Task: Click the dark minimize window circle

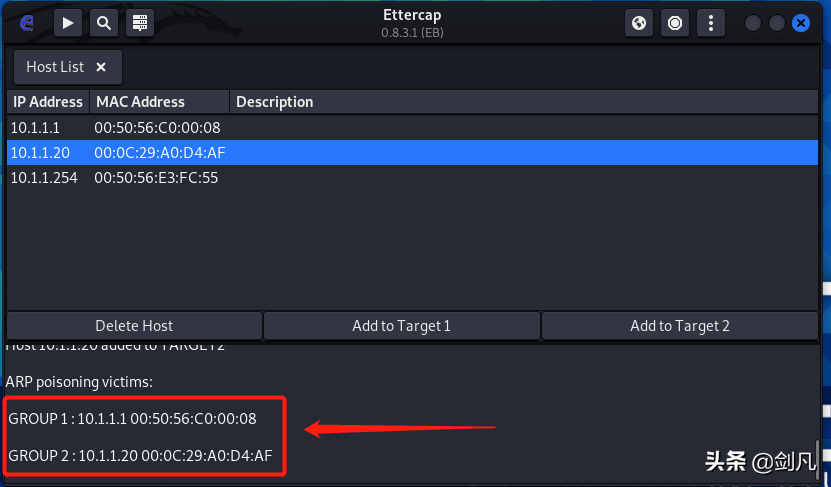Action: click(x=753, y=23)
